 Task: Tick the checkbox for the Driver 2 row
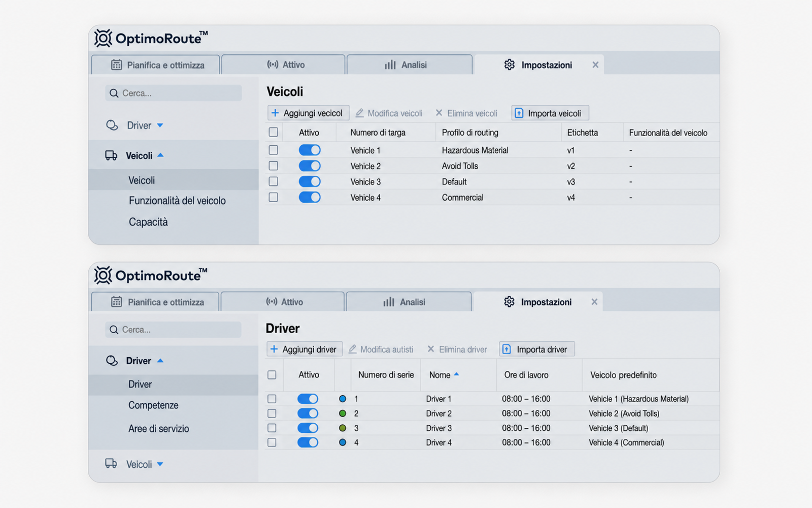(272, 414)
